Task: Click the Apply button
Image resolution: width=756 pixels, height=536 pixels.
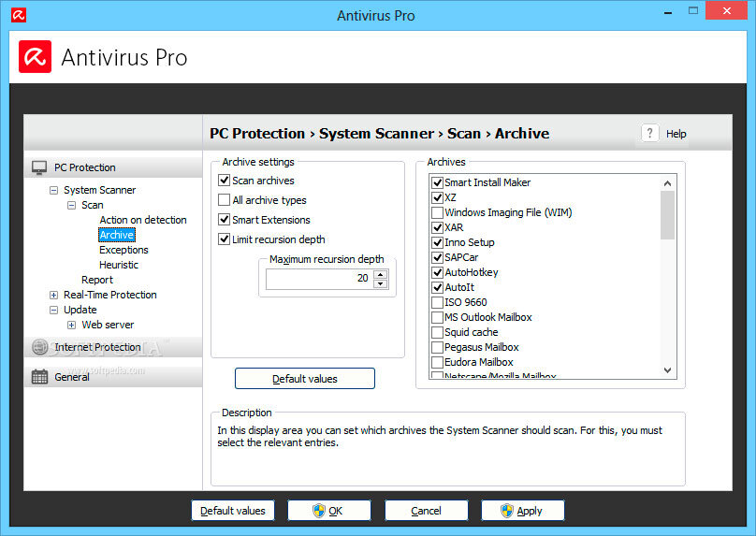Action: pos(523,511)
